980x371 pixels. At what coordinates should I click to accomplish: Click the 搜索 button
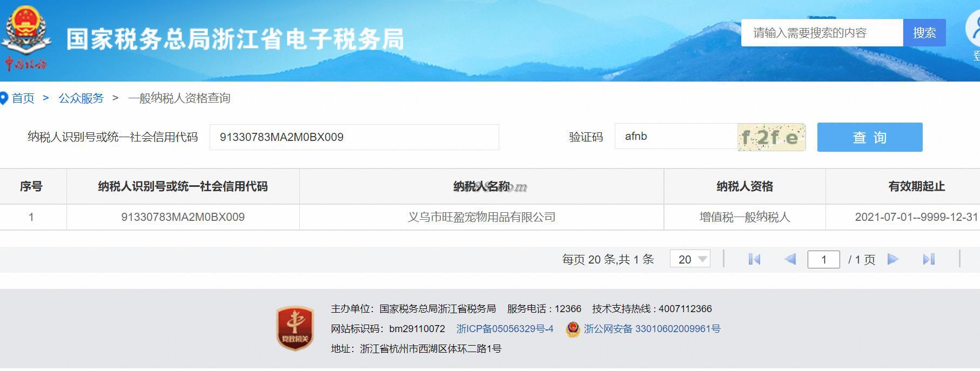coord(924,33)
